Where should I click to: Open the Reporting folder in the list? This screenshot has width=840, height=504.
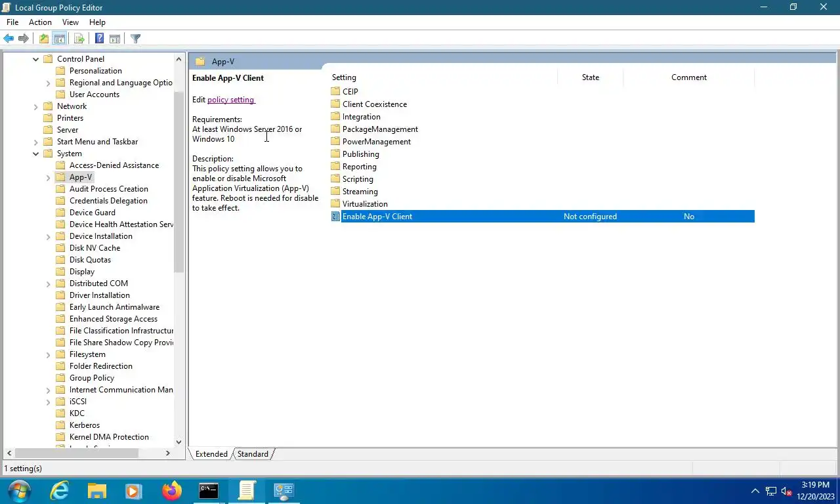coord(354,167)
